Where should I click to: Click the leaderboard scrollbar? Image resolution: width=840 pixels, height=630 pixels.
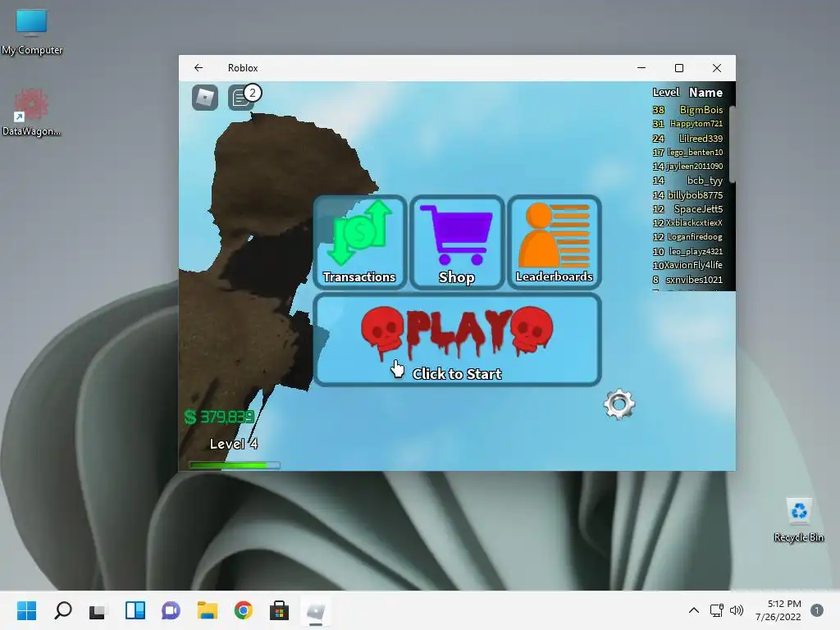pyautogui.click(x=732, y=144)
